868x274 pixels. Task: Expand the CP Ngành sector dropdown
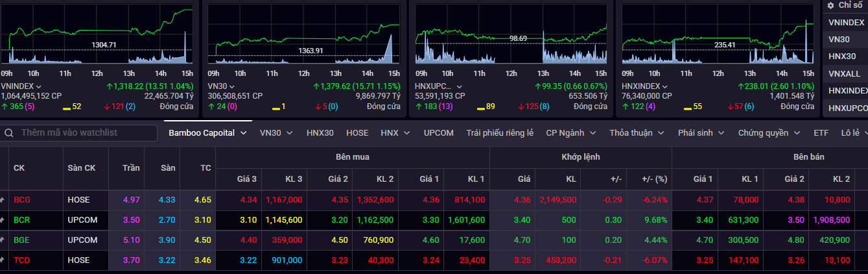[570, 132]
